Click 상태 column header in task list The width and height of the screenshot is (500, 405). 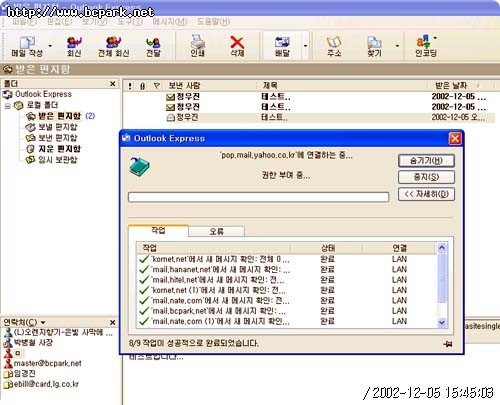click(x=327, y=248)
